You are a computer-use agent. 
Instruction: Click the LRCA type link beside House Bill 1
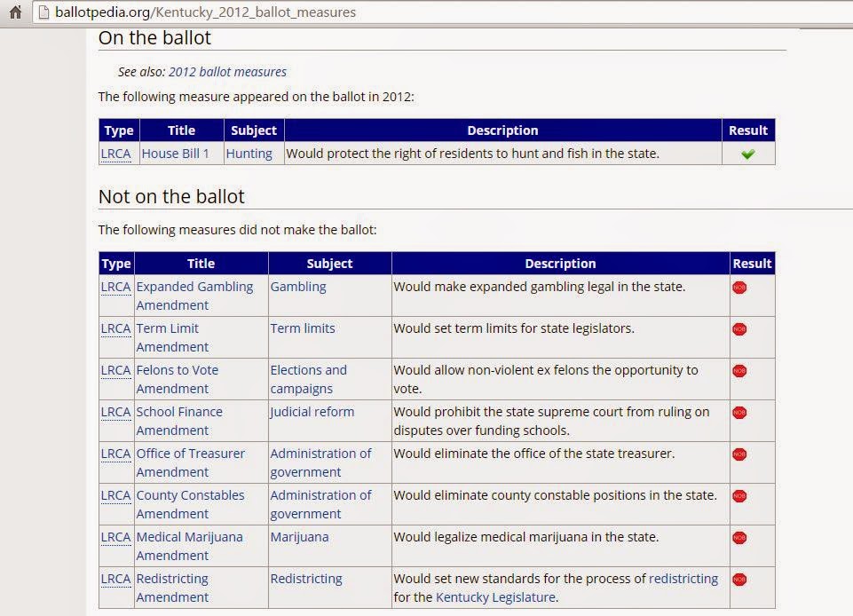tap(115, 154)
